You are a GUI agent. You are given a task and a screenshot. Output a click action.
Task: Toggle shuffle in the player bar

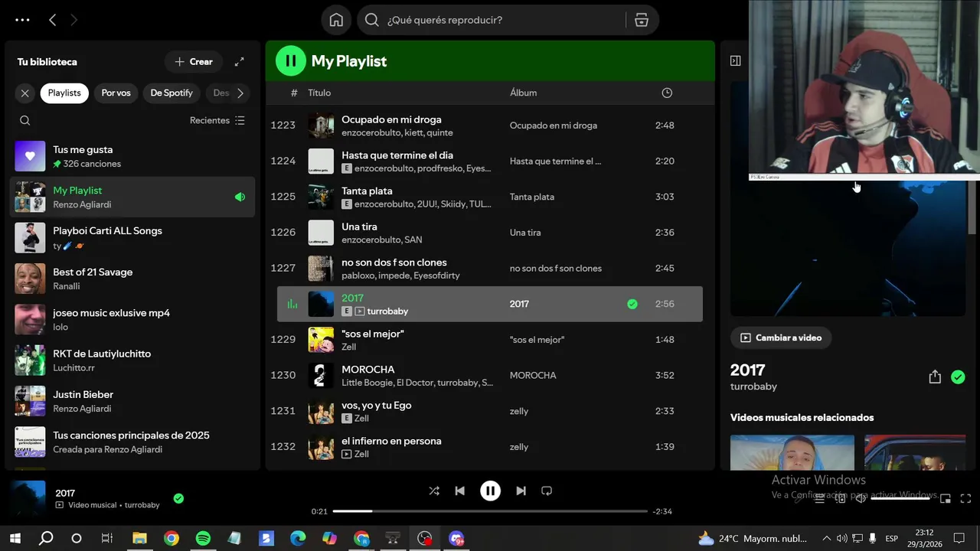click(434, 491)
